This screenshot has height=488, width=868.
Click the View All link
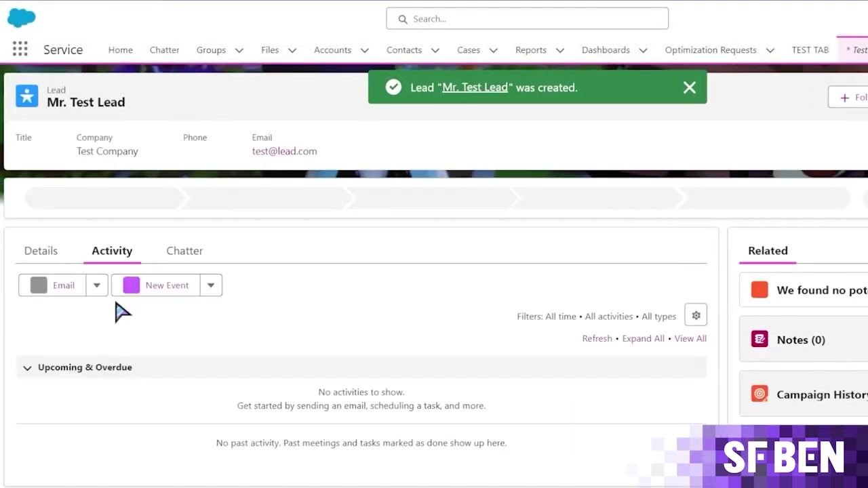pos(690,338)
